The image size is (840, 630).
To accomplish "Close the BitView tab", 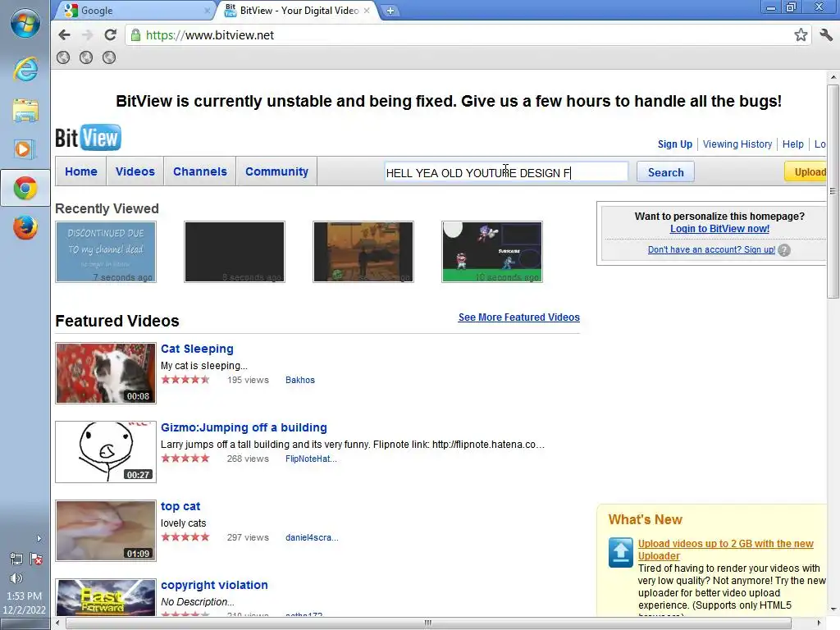I will click(x=367, y=10).
